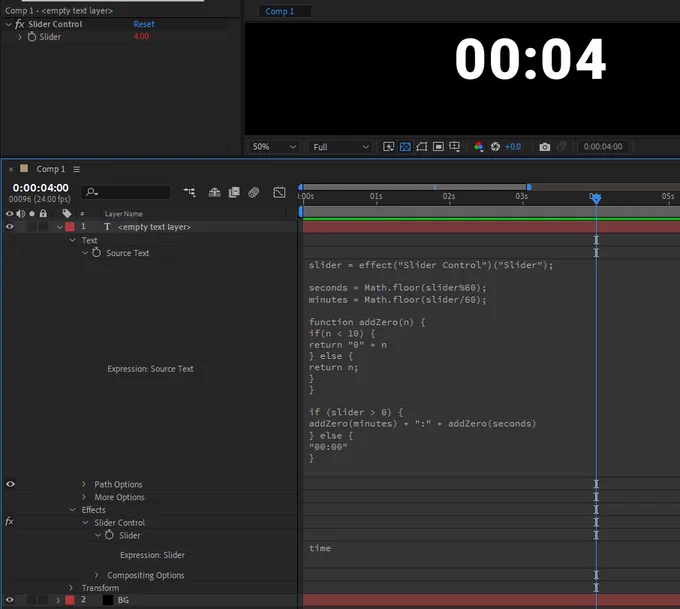Open the Show Channel RGB color icon

(478, 147)
